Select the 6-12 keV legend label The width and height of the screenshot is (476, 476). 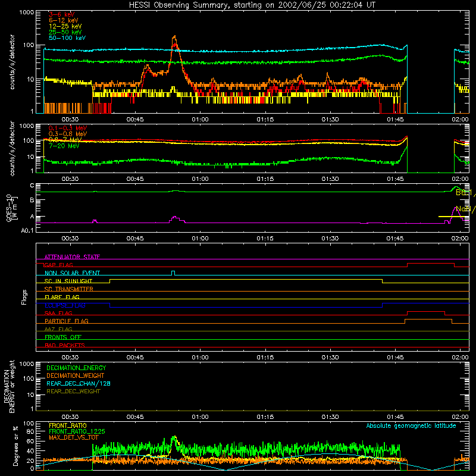pos(64,20)
